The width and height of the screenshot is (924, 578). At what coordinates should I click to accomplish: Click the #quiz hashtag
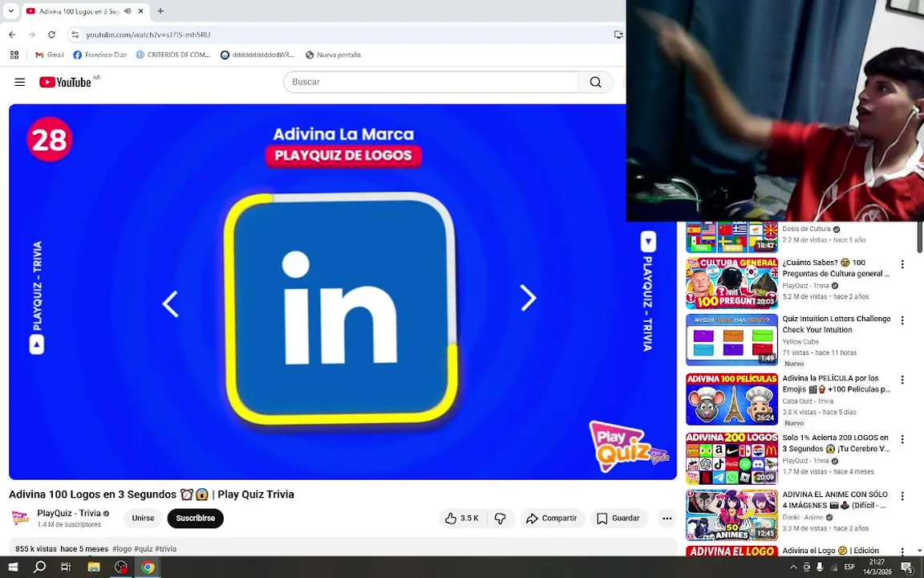coord(144,548)
